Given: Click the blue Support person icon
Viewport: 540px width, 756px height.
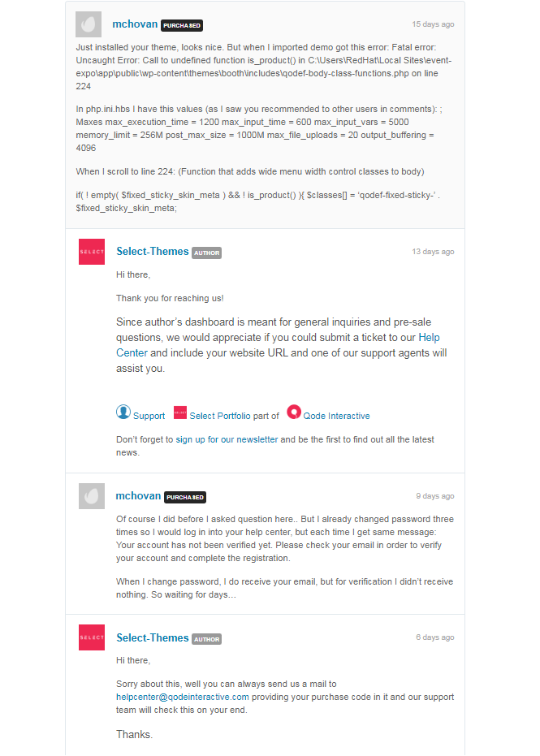Looking at the screenshot, I should pos(123,412).
